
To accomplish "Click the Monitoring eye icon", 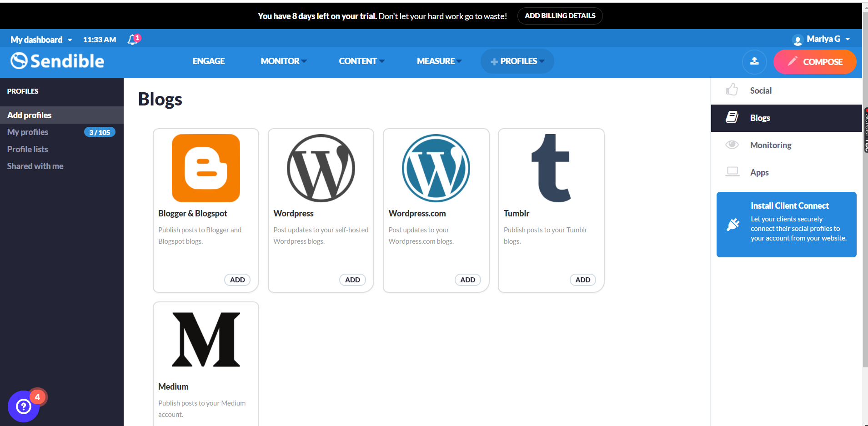I will pyautogui.click(x=732, y=145).
